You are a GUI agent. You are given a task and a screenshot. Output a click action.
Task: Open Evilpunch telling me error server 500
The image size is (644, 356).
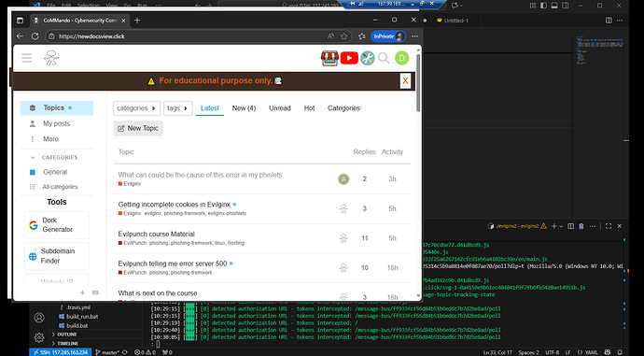(173, 263)
